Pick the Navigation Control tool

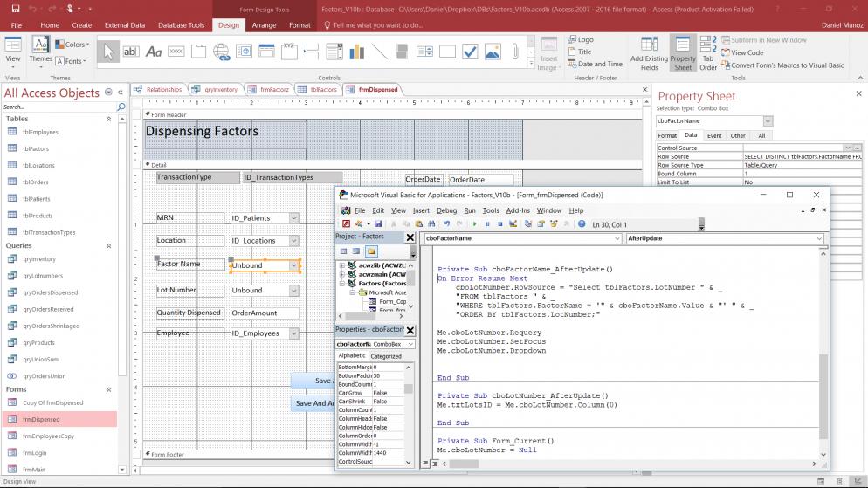267,52
